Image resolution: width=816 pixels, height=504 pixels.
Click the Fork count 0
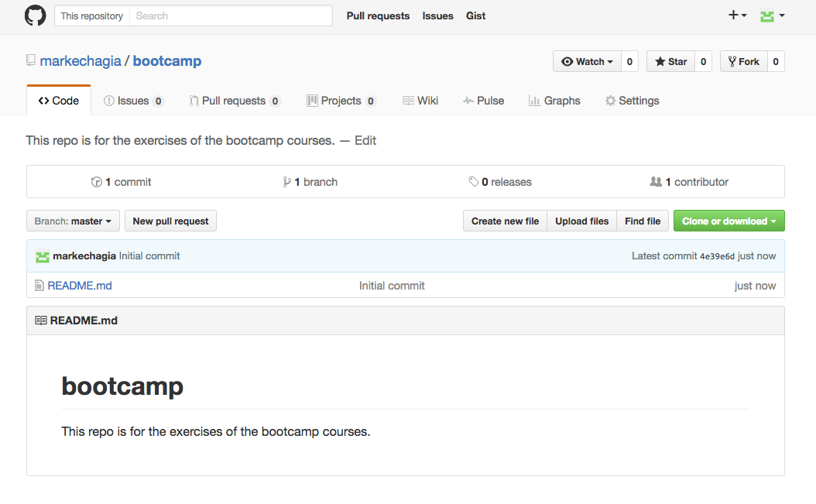776,61
